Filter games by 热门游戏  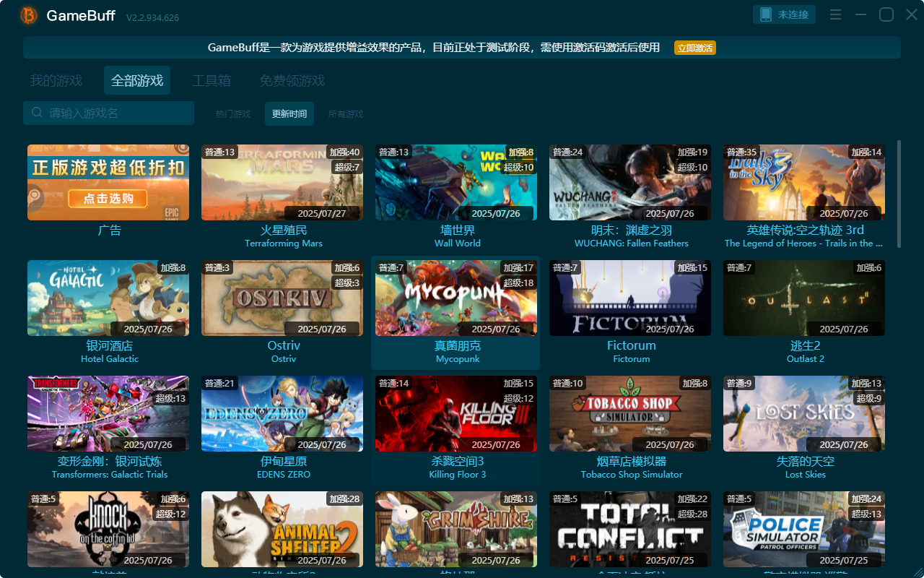coord(233,113)
